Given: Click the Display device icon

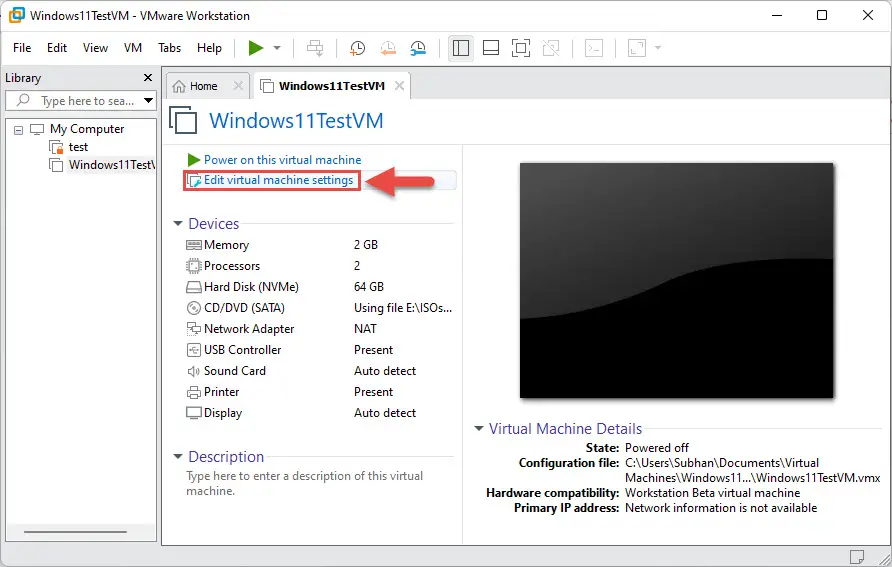Looking at the screenshot, I should 193,413.
